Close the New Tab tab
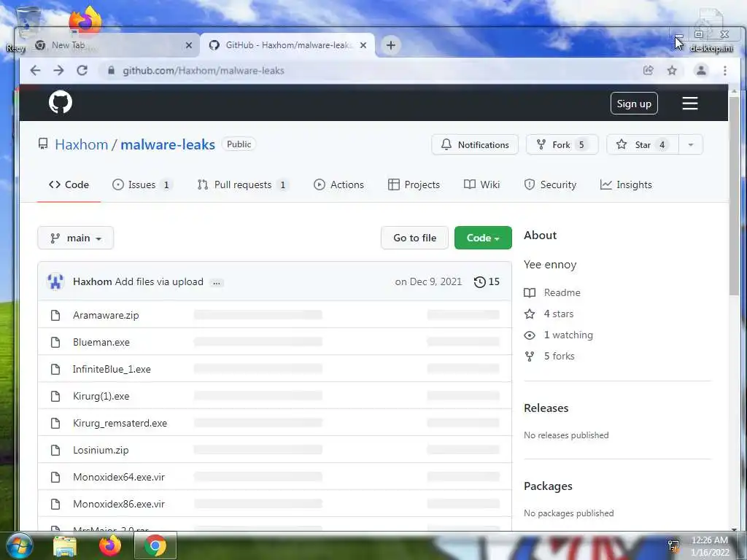 tap(189, 45)
